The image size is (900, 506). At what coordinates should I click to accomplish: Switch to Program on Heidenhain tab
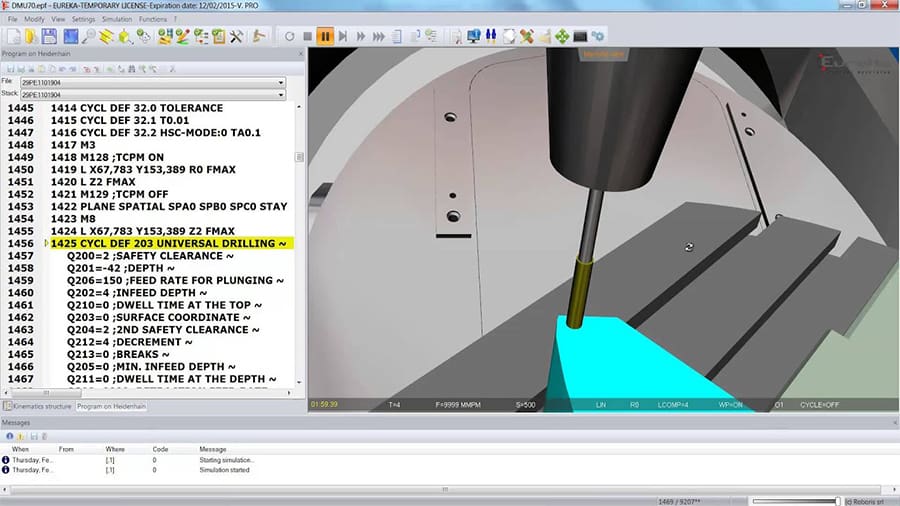point(111,406)
